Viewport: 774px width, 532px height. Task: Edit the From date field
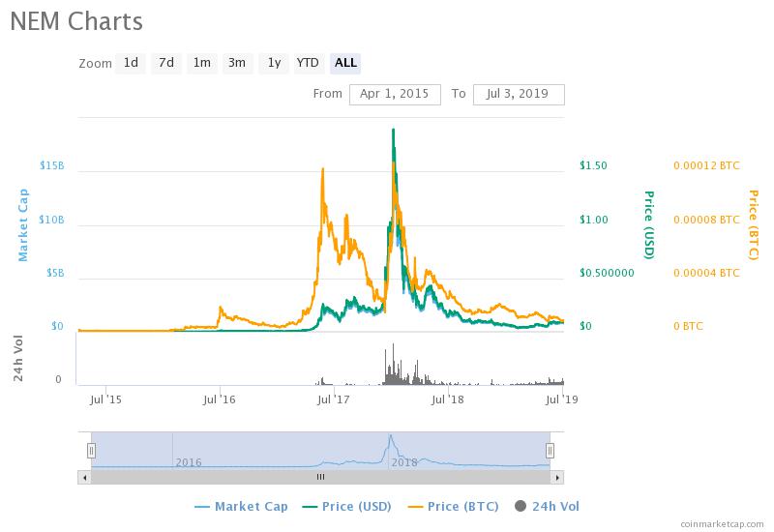[x=395, y=94]
